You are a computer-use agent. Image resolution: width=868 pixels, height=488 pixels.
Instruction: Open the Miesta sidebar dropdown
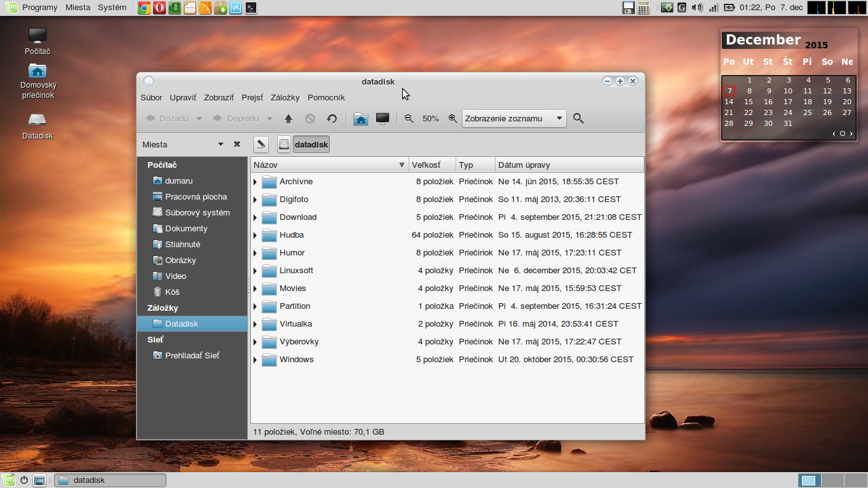coord(220,145)
